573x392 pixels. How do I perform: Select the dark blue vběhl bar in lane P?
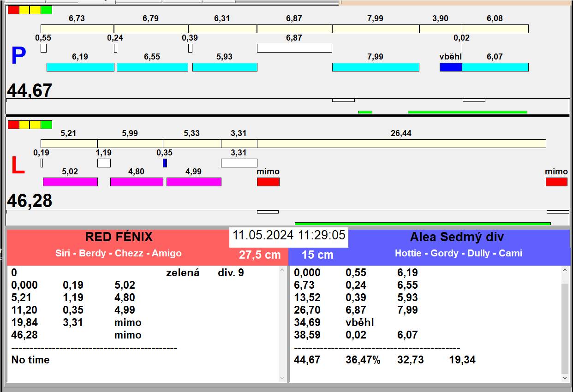451,67
